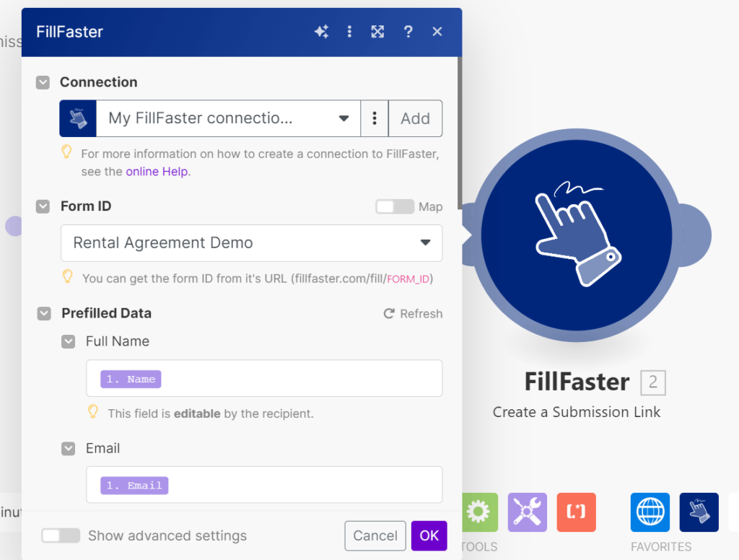The width and height of the screenshot is (739, 560).
Task: Select the '1. Email' mapped pill
Action: tap(134, 486)
